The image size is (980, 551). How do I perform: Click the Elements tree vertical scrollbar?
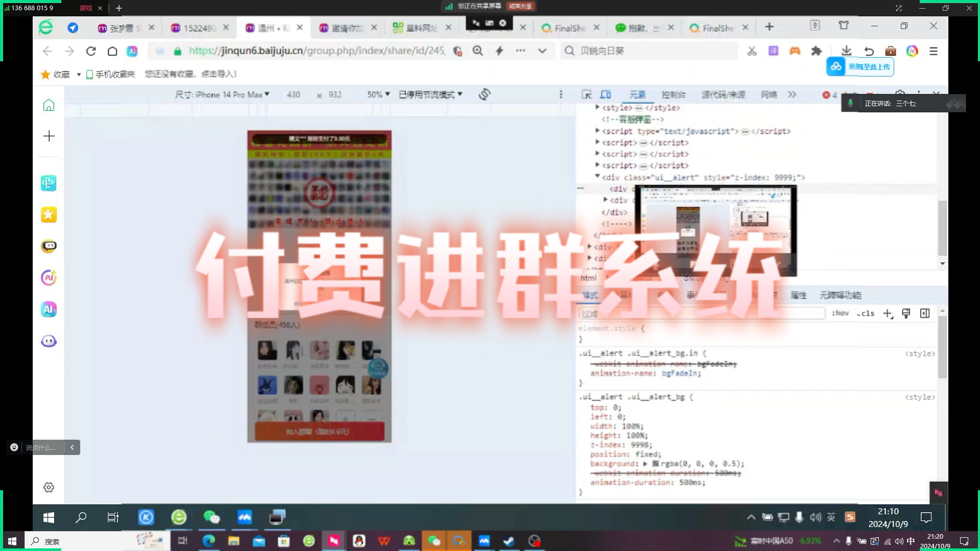tap(942, 227)
